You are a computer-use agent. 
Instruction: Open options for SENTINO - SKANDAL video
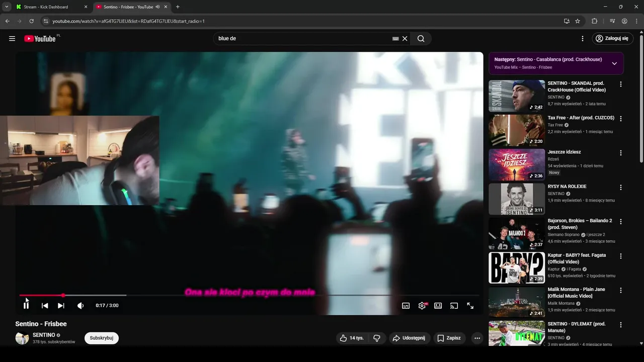point(621,84)
